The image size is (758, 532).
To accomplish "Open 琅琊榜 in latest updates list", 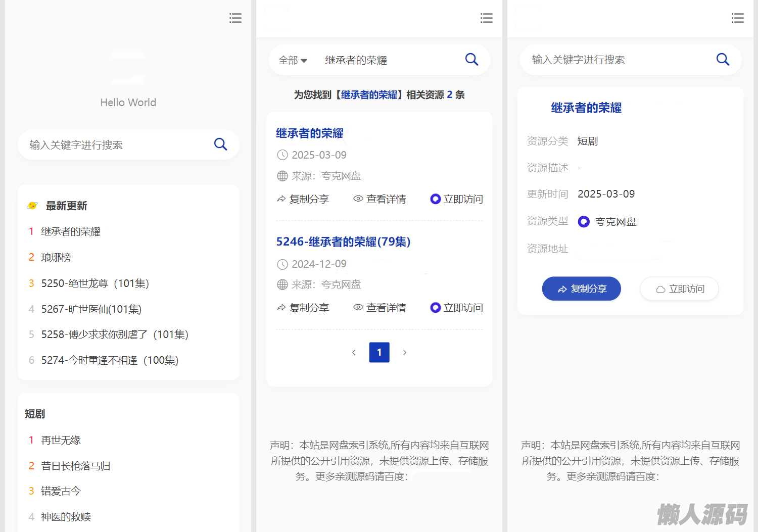I will (56, 258).
